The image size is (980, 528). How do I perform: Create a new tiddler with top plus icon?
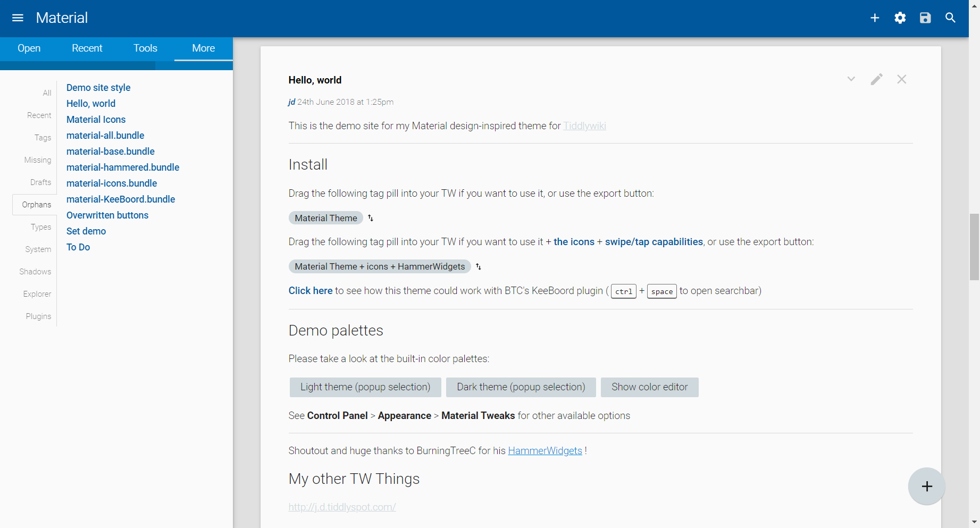point(875,18)
